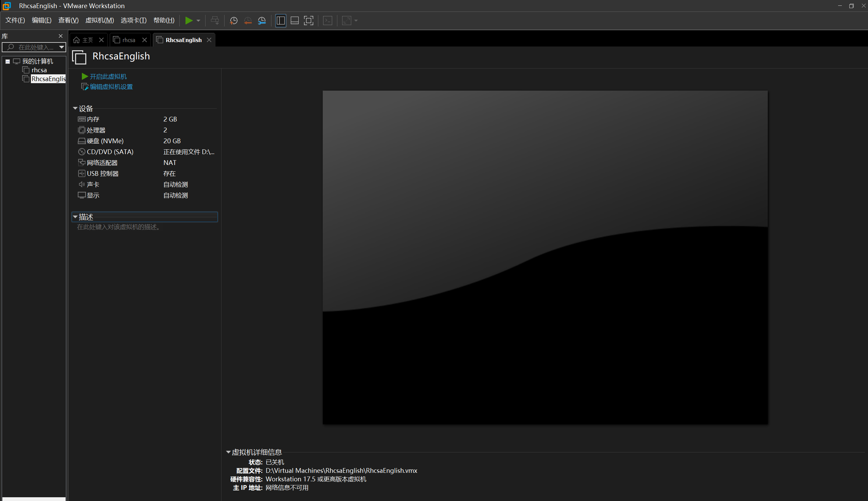Collapse the 我的计算机 tree node
Screen dimensions: 868x501
point(7,61)
